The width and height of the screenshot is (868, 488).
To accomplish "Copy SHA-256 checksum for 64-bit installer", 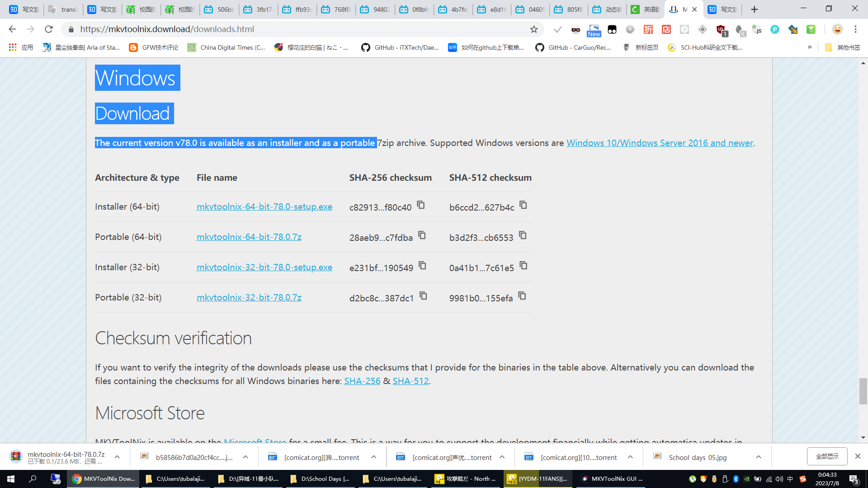I will (x=421, y=205).
